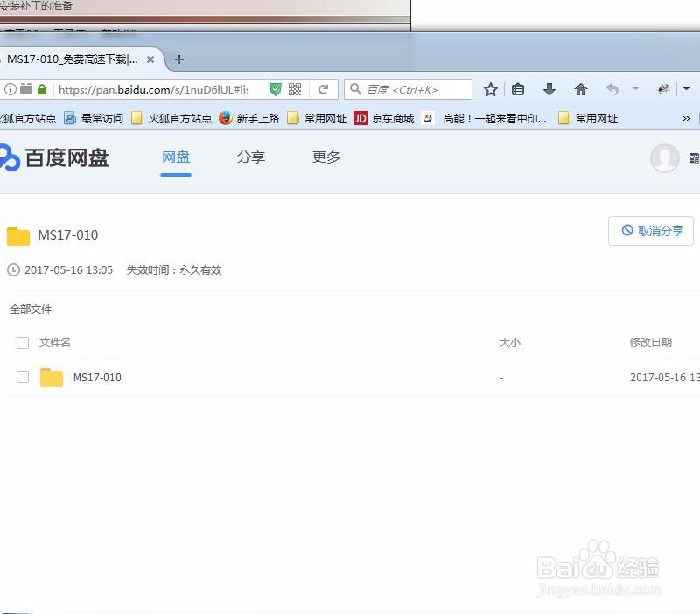Bookmark this page with the star icon
This screenshot has height=614, width=700.
point(490,89)
